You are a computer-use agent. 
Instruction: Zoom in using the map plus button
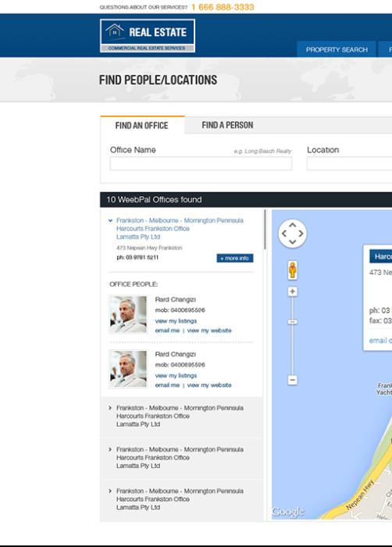point(293,291)
